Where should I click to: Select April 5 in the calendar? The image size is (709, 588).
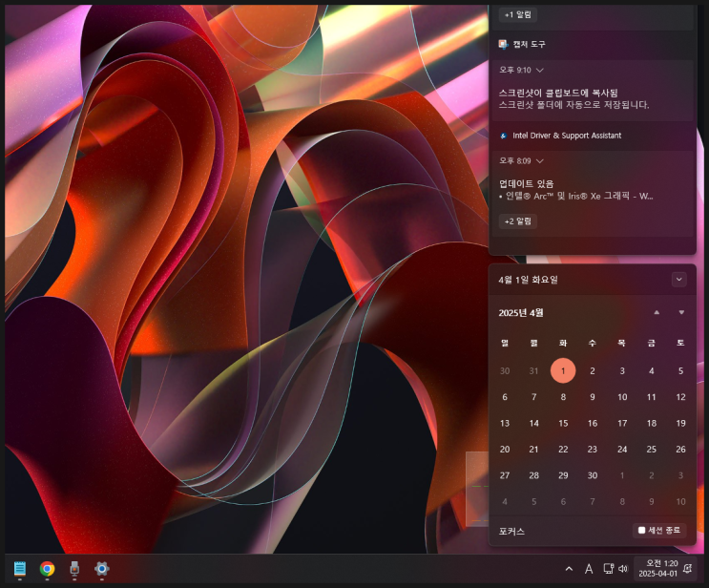680,371
